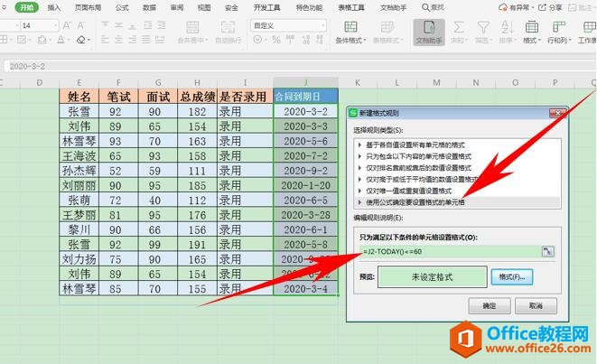Click the range selector icon beside formula field
This screenshot has width=597, height=364.
[x=547, y=249]
